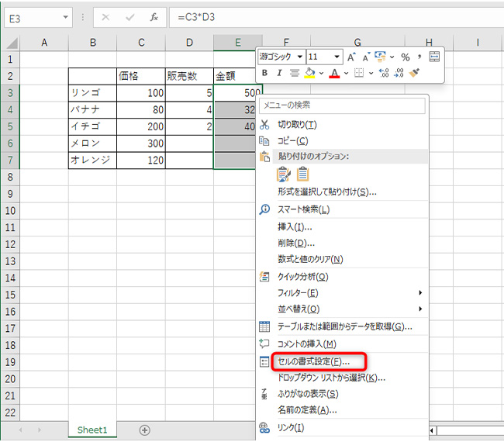Viewport: 504px width, 442px height.
Task: Click the center alignment icon
Action: [x=295, y=73]
